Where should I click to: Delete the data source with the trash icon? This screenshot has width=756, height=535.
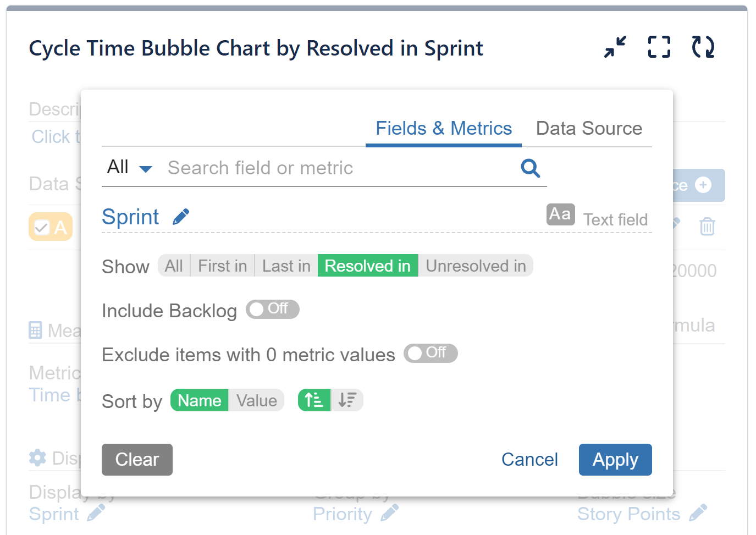(707, 226)
